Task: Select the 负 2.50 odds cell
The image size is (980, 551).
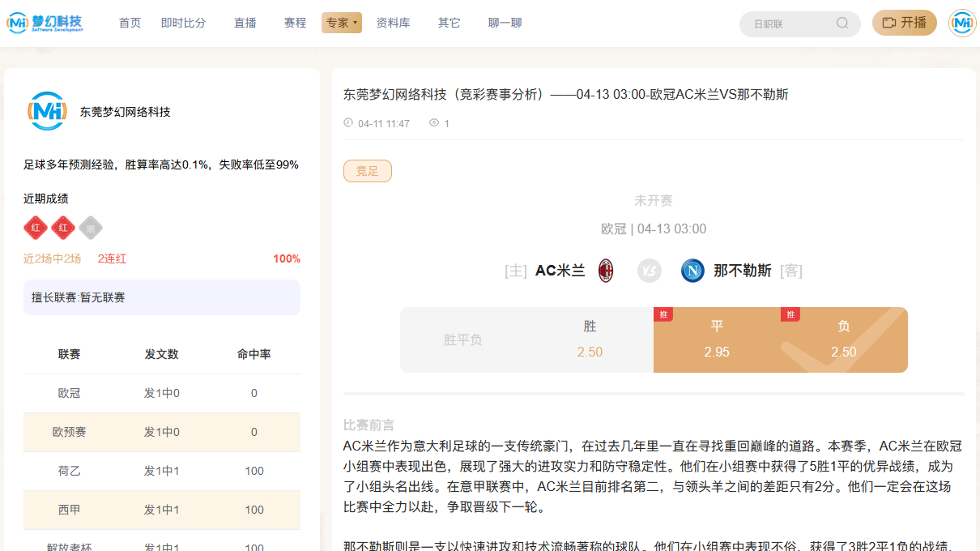Action: [x=844, y=340]
